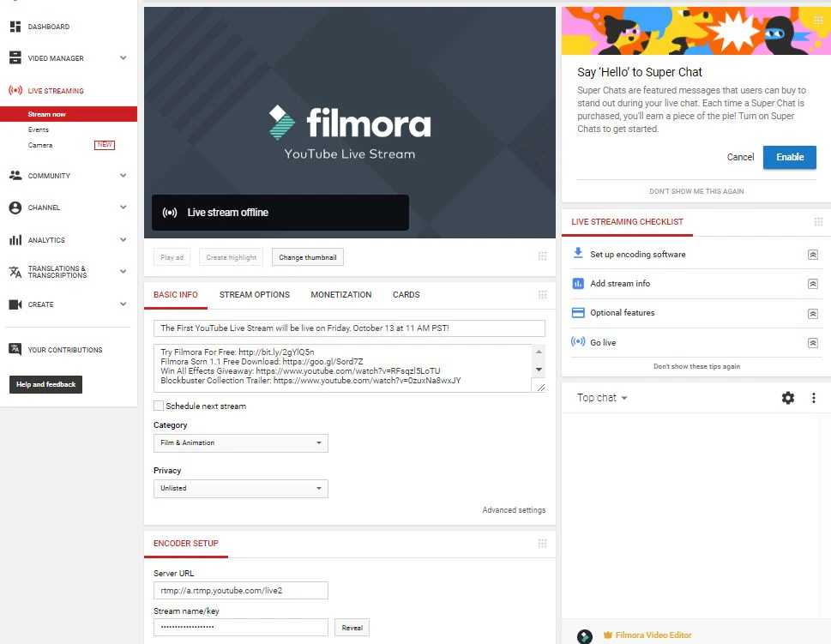Expand the Community sidebar section
831x644 pixels.
coord(123,176)
